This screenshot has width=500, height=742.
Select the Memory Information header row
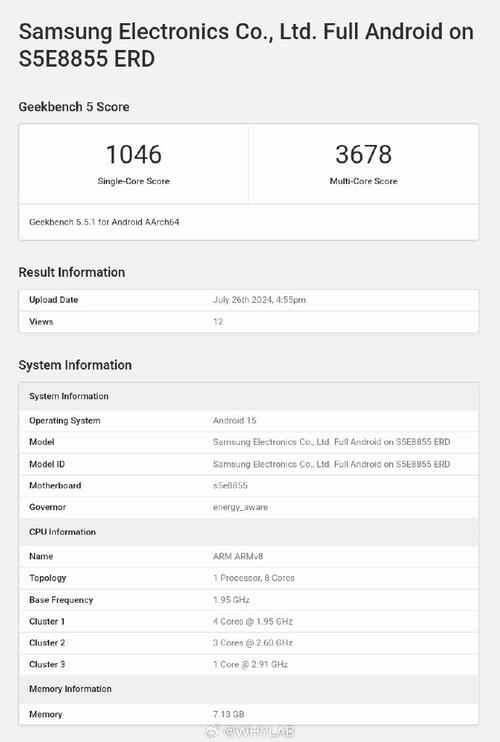[249, 689]
